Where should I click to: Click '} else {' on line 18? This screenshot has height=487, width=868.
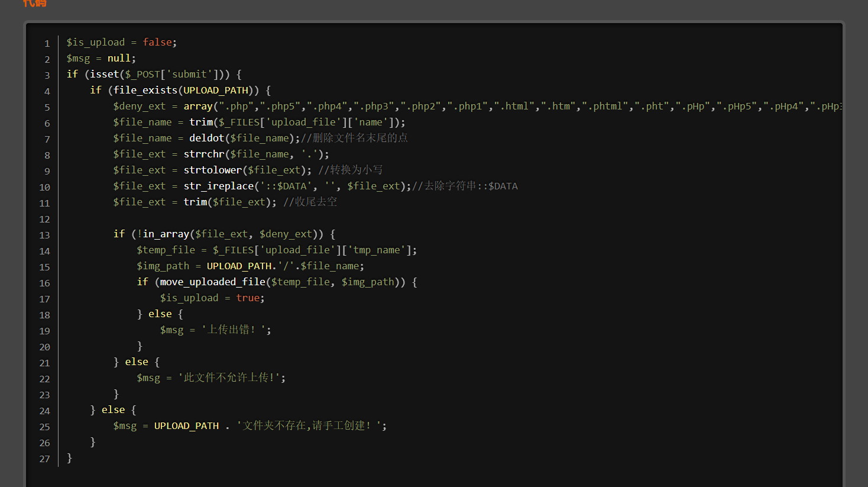160,314
